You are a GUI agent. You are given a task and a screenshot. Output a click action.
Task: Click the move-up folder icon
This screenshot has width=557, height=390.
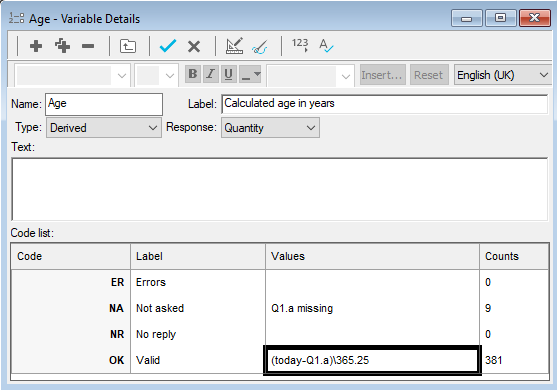128,46
